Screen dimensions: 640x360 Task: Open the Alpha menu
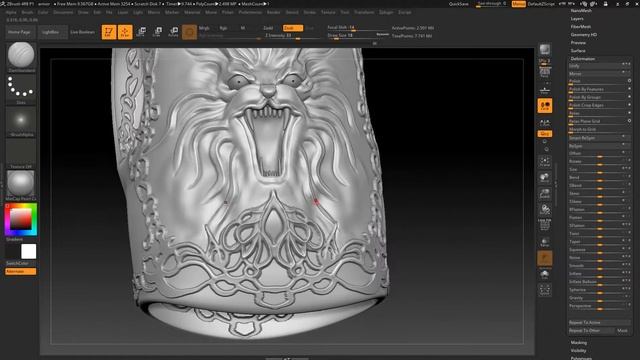click(x=11, y=12)
